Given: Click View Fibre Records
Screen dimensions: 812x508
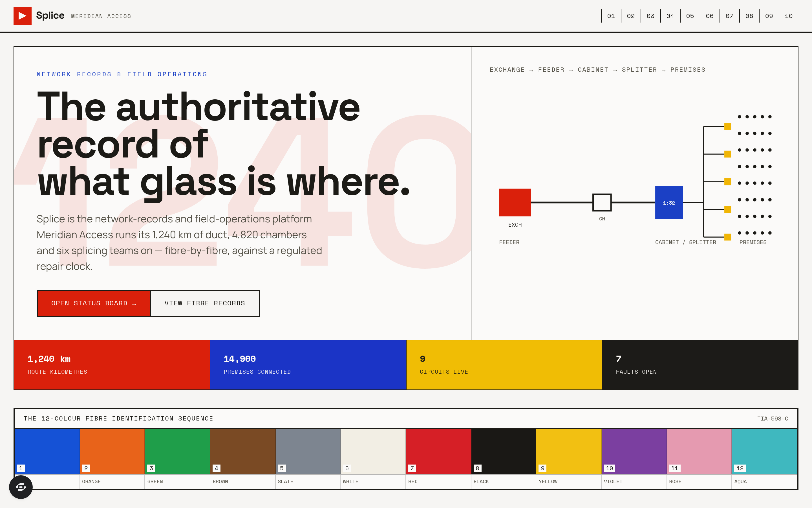Looking at the screenshot, I should pyautogui.click(x=205, y=303).
